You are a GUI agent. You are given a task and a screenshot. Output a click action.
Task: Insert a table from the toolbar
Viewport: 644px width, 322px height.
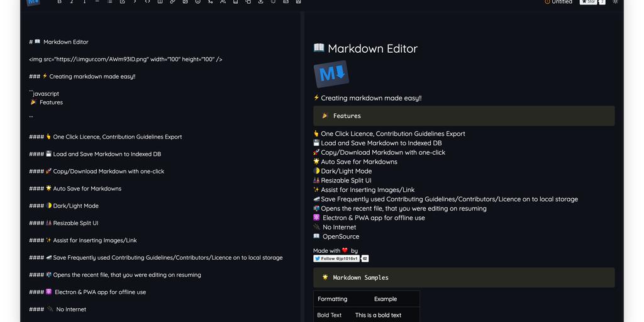160,2
